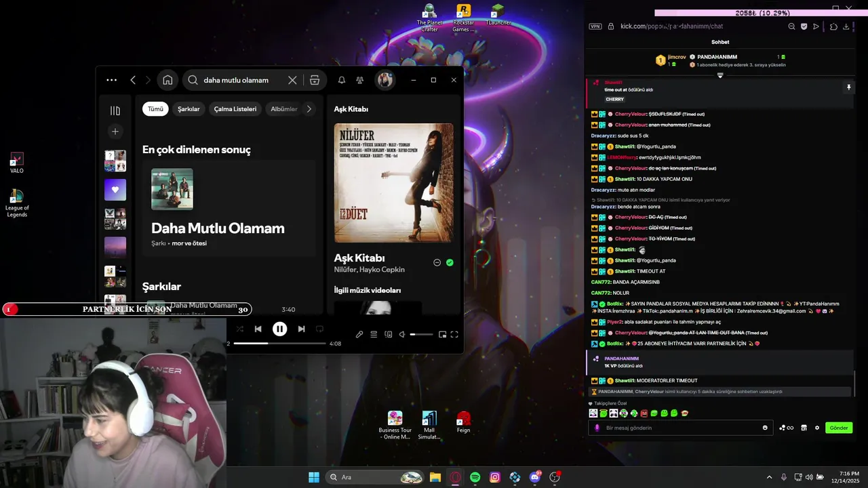The image size is (868, 488).
Task: Mute Spotify with the speaker icon
Action: point(402,334)
